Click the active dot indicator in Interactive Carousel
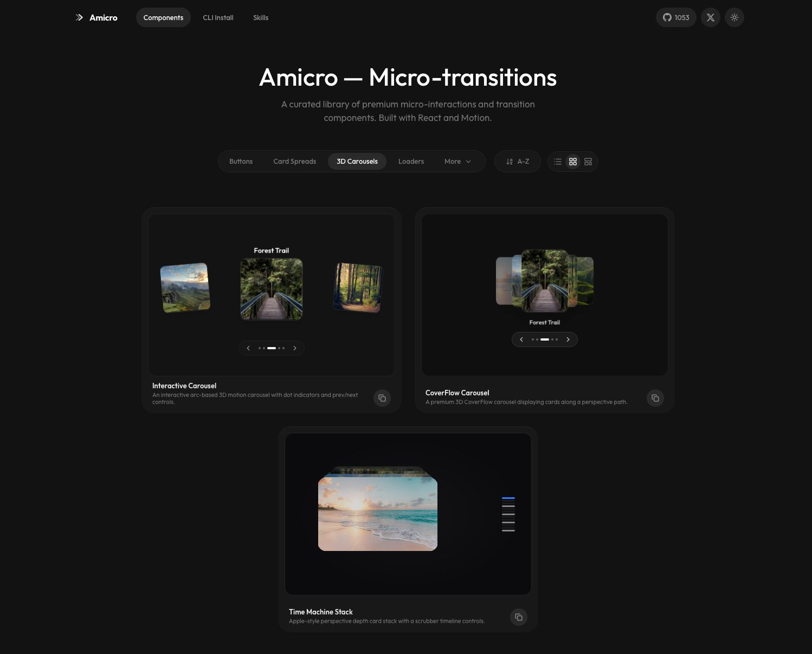This screenshot has width=812, height=654. coord(272,348)
